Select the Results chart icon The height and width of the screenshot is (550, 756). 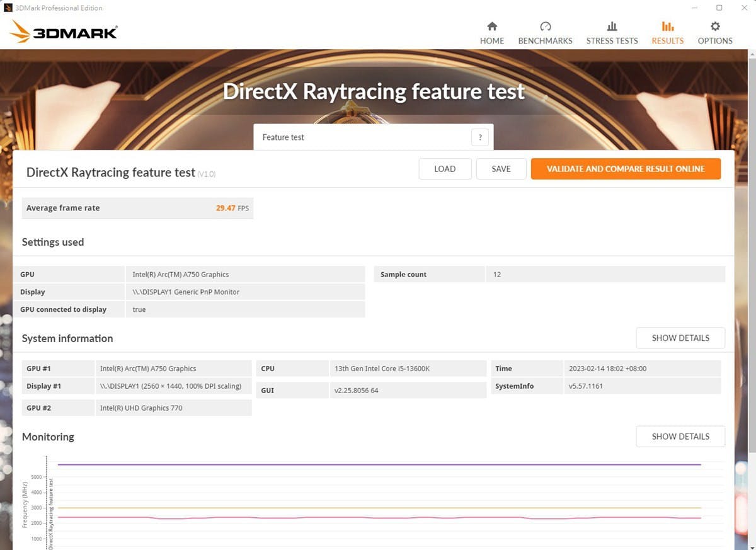668,26
